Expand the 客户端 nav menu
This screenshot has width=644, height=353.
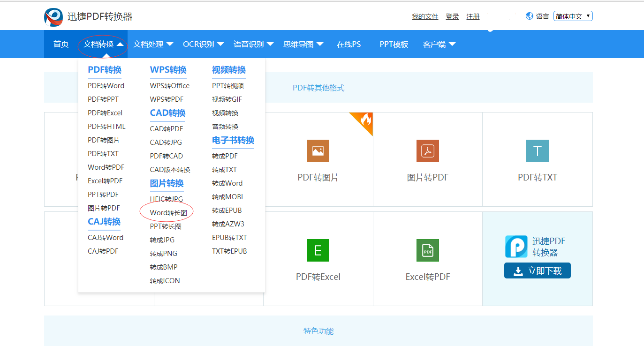coord(439,44)
